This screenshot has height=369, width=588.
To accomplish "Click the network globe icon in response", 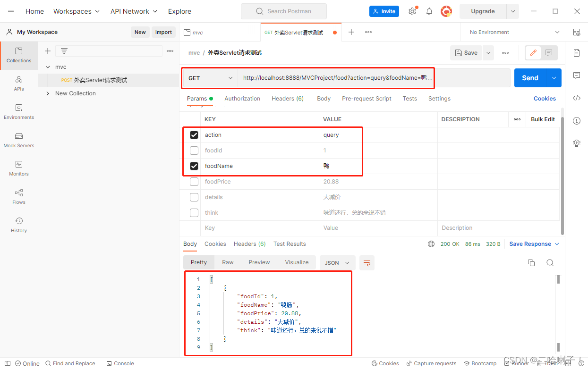I will (431, 244).
